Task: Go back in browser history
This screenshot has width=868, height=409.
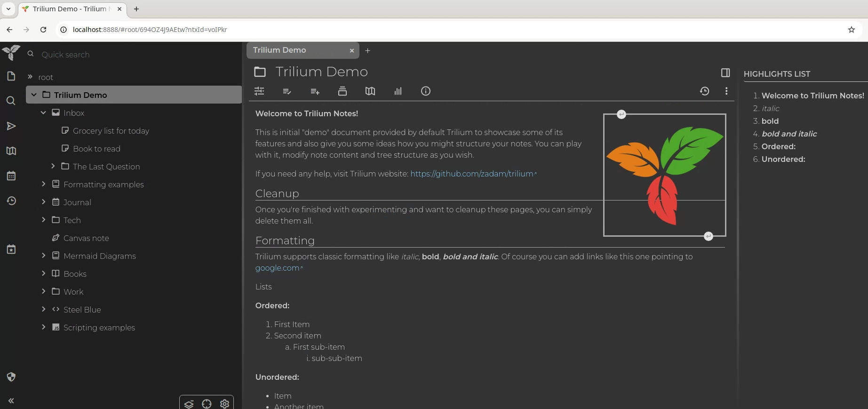Action: pos(9,30)
